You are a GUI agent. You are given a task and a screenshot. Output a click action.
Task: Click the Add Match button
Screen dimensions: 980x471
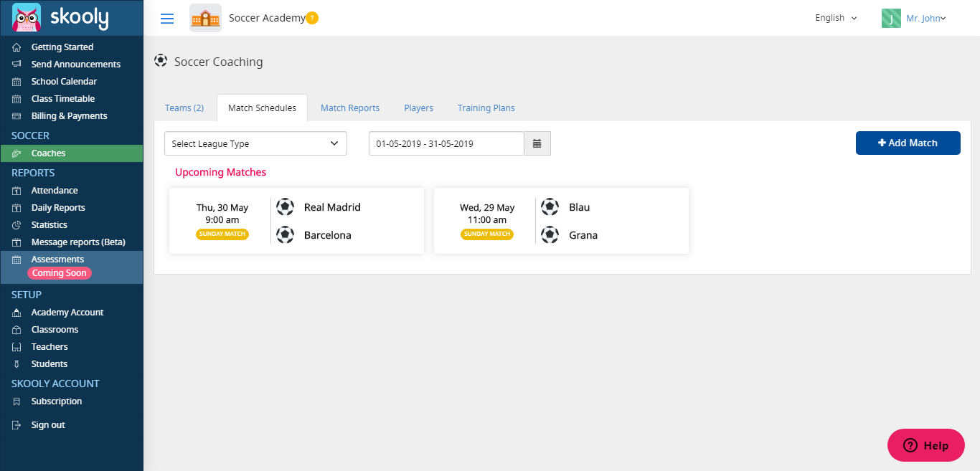(x=908, y=143)
